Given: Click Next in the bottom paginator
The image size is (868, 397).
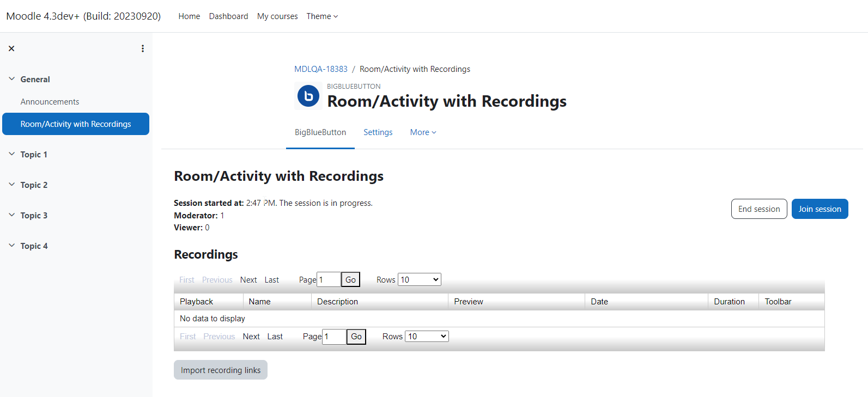Looking at the screenshot, I should tap(251, 337).
